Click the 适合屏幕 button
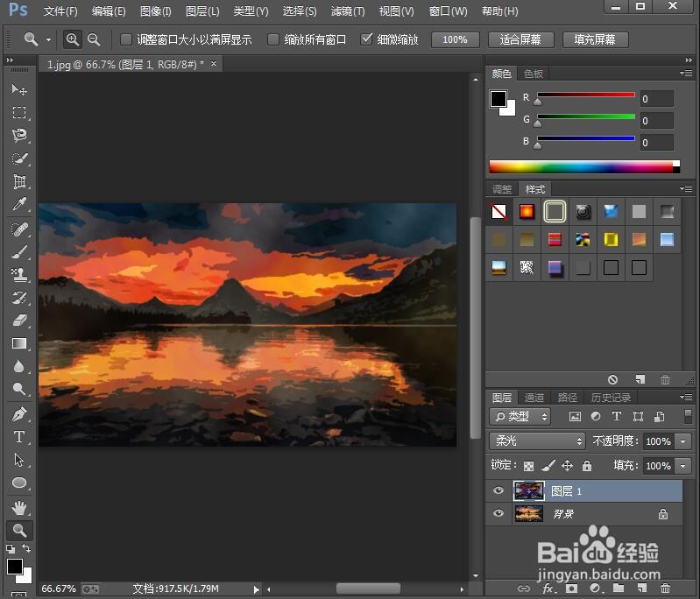This screenshot has width=700, height=599. pyautogui.click(x=521, y=39)
